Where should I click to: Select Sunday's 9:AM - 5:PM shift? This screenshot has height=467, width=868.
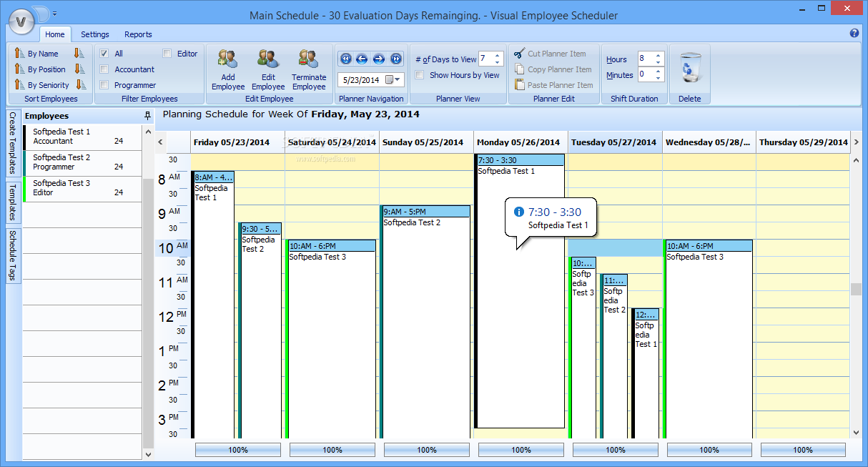coord(425,322)
